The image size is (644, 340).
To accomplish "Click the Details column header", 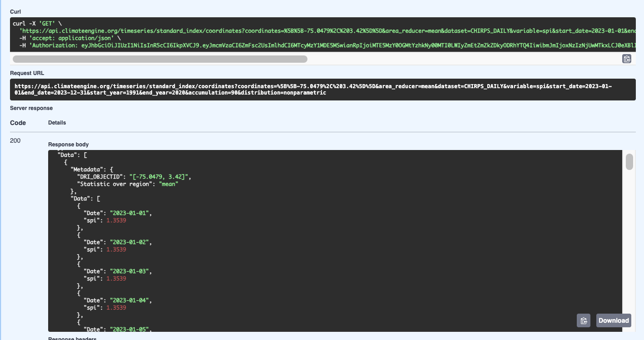I will click(57, 123).
